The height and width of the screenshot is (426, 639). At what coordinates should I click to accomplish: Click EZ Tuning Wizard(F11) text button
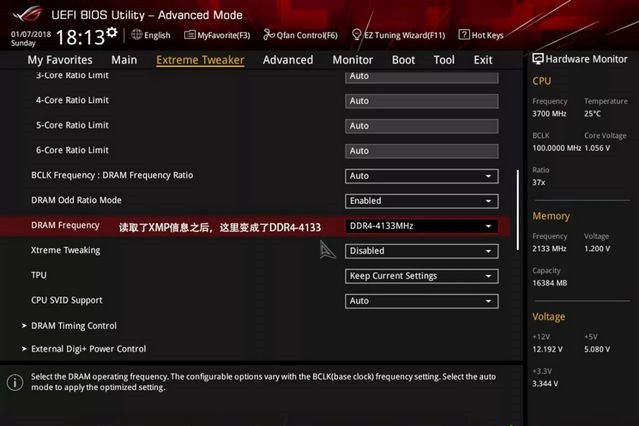405,35
